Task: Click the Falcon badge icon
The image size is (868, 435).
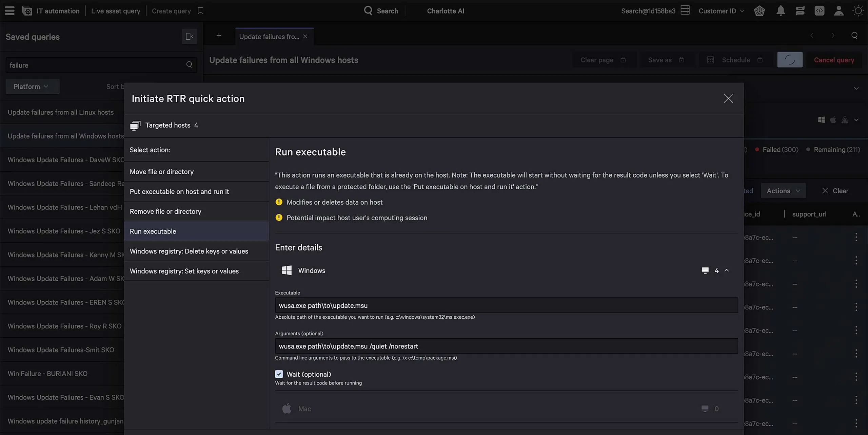Action: tap(759, 11)
